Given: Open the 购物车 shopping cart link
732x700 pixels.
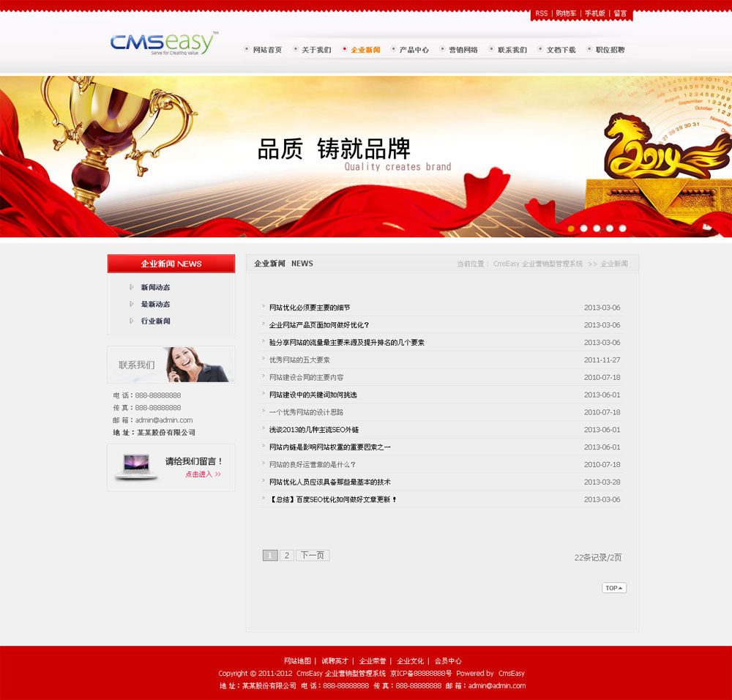Looking at the screenshot, I should pos(566,14).
